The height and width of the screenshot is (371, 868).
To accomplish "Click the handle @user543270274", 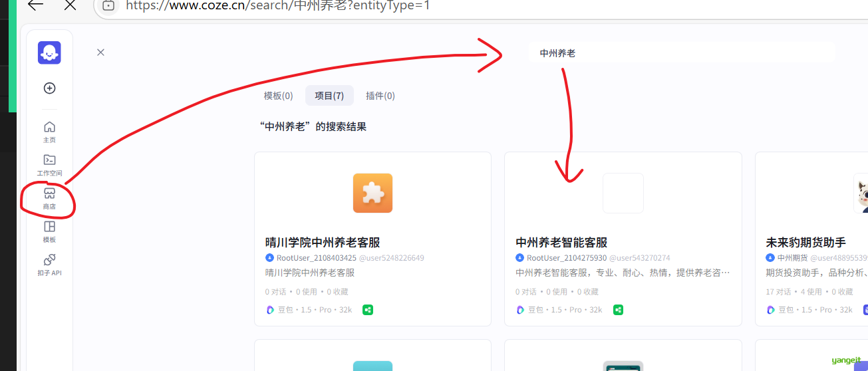I will 640,258.
